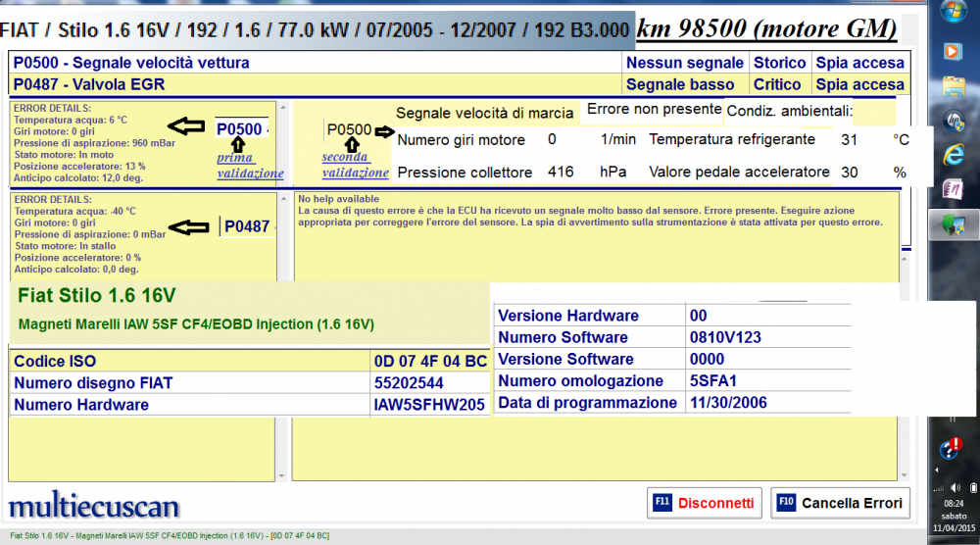
Task: Click the 5SFA1 homologation value
Action: 713,381
